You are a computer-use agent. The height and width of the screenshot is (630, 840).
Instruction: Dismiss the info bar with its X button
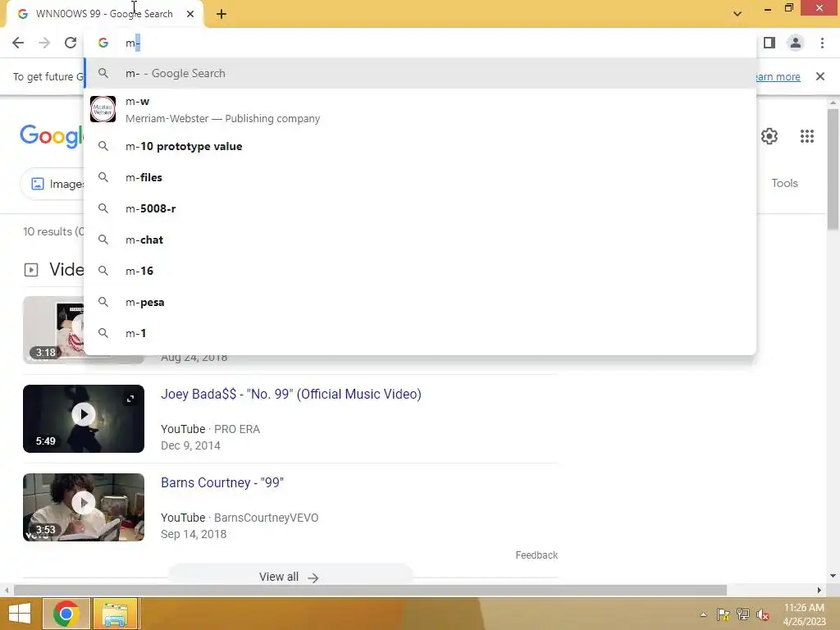click(819, 76)
